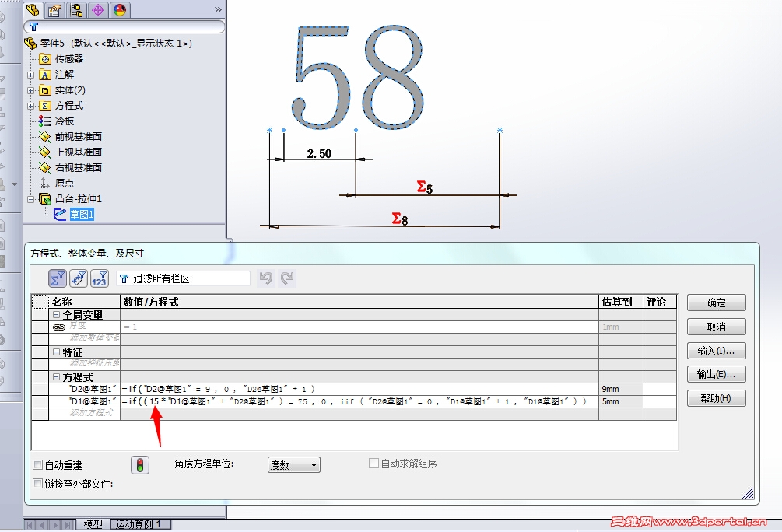Click the undo arrow in equations dialog
Screen dimensions: 782x532
pyautogui.click(x=266, y=278)
